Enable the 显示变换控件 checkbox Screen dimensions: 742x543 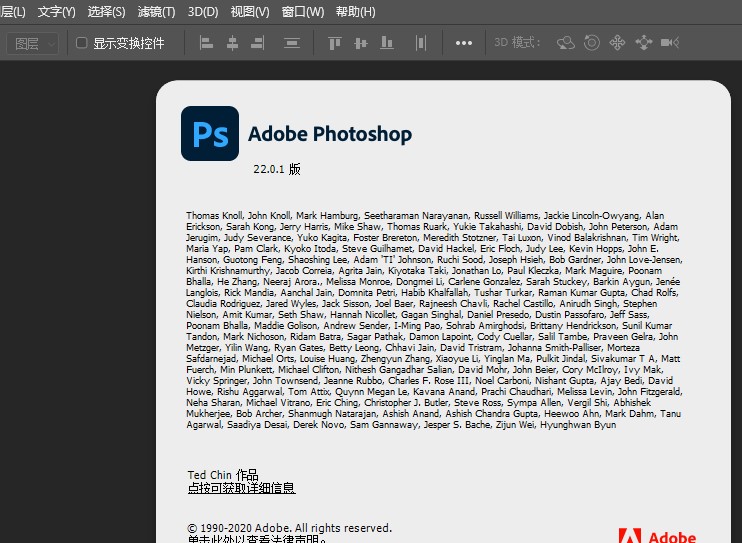82,43
